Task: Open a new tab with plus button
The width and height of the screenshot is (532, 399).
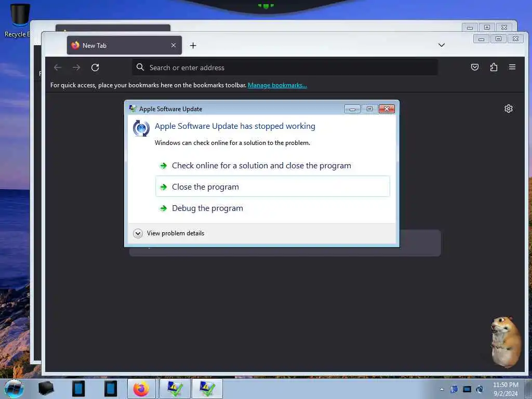Action: (x=193, y=46)
